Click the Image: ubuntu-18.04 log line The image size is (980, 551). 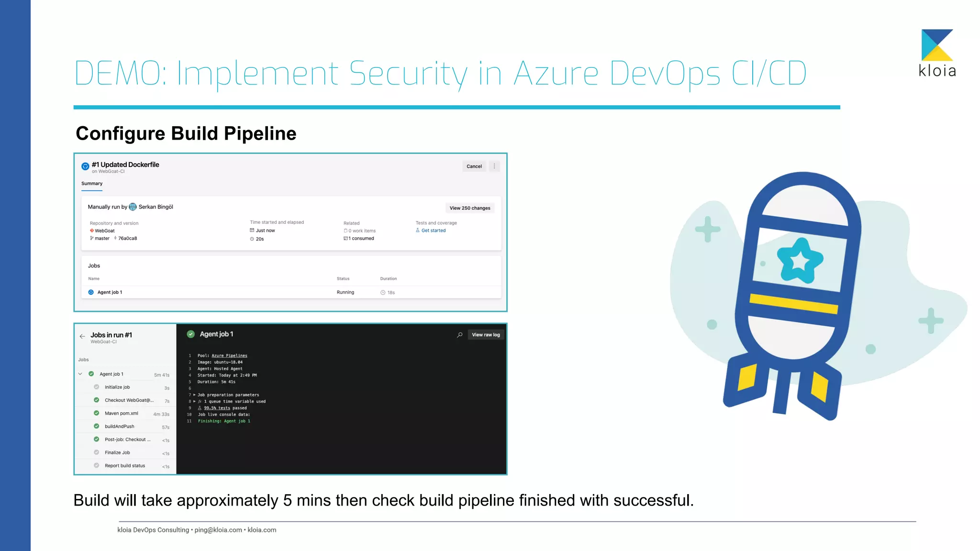point(220,363)
